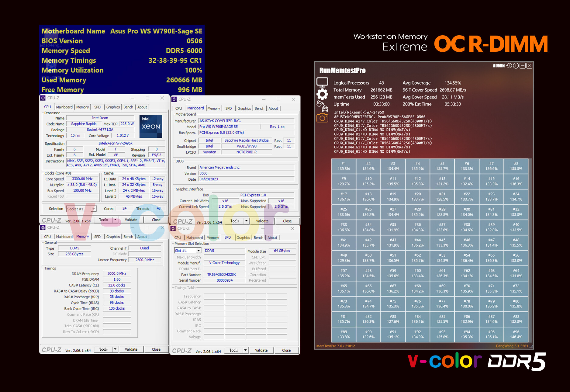Switch to About tab in Mainboard window
The image size is (570, 392).
click(273, 108)
